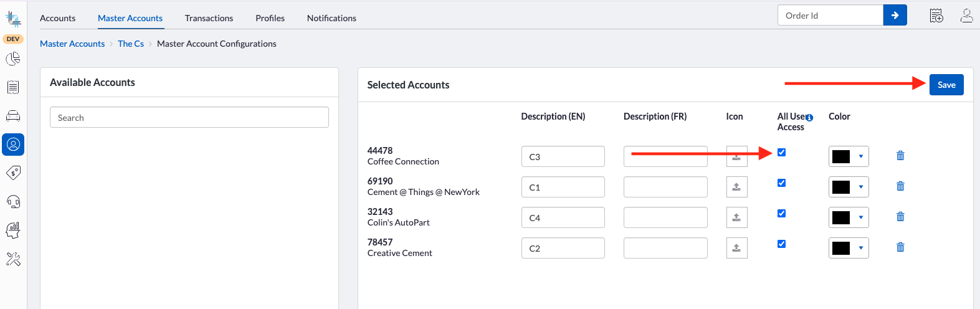Click the Available Accounts search field
Viewport: 980px width, 309px height.
[x=189, y=118]
